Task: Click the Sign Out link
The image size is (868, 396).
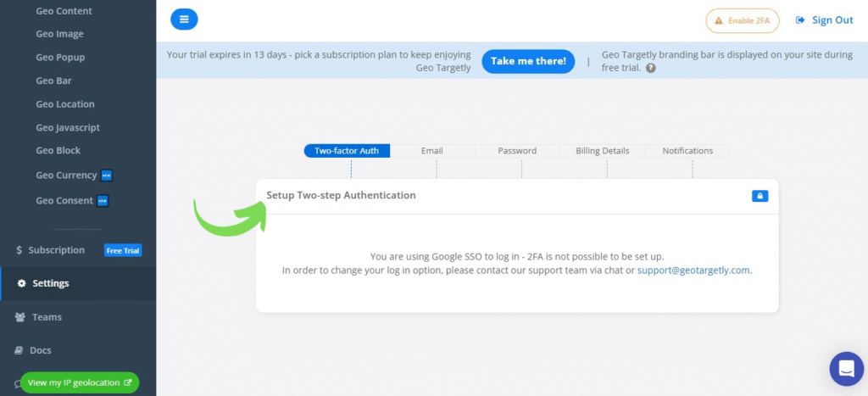Action: click(x=825, y=20)
